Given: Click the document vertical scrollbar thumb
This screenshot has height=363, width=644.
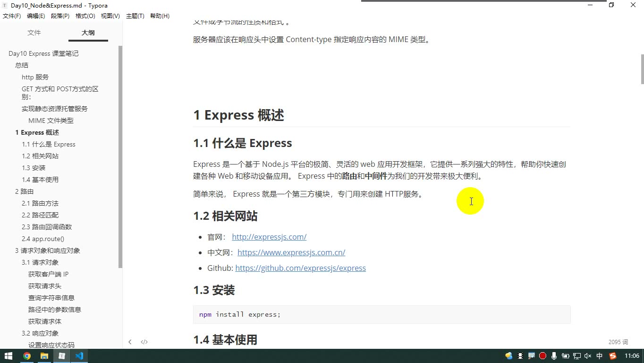Looking at the screenshot, I should click(642, 69).
